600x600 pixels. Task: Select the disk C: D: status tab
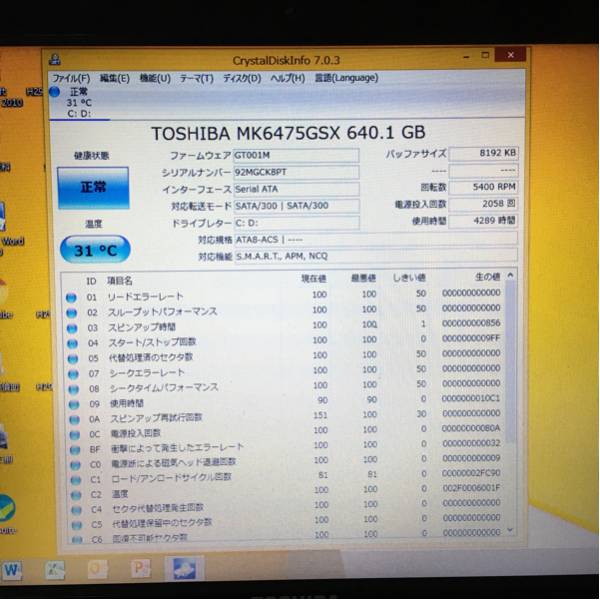80,103
